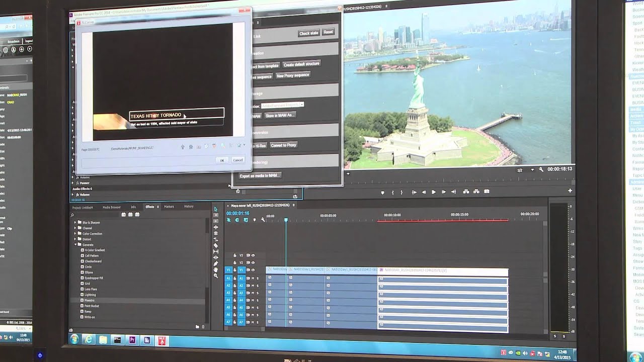Click the Accelerated Effects filter icon
The image size is (644, 362).
tap(123, 214)
